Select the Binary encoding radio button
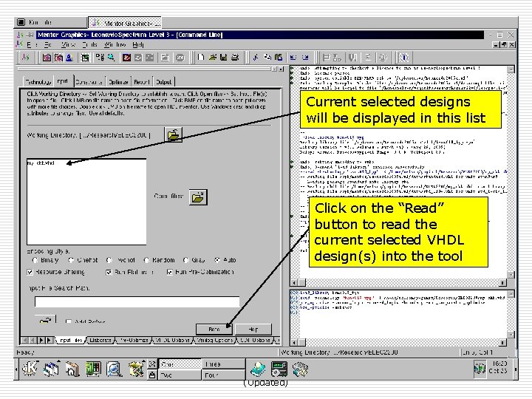The image size is (532, 399). coord(35,260)
